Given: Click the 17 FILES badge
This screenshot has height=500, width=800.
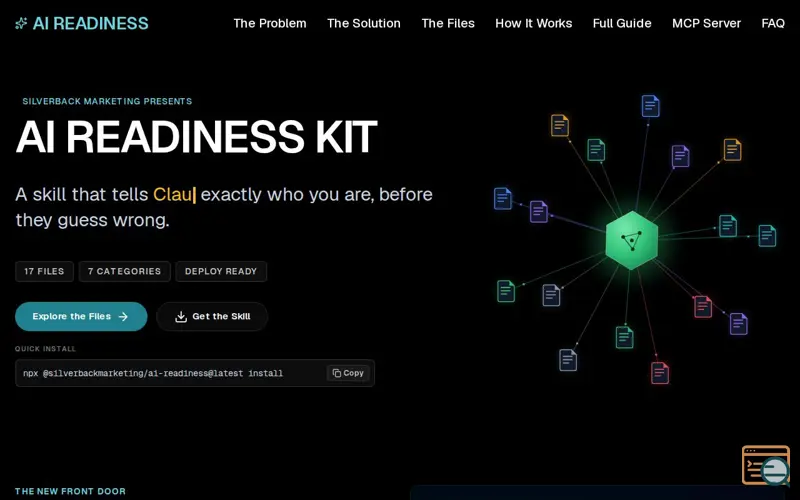Looking at the screenshot, I should tap(44, 271).
